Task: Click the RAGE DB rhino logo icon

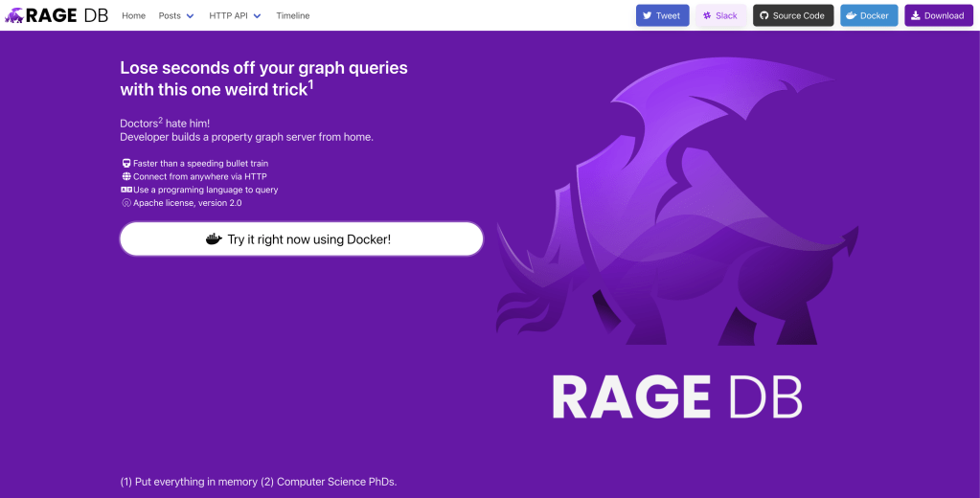Action: (x=14, y=15)
